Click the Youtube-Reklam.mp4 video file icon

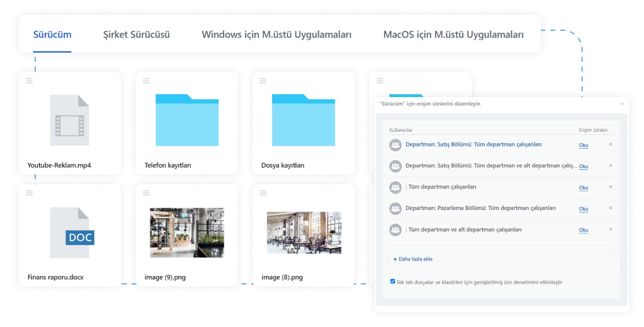click(70, 120)
